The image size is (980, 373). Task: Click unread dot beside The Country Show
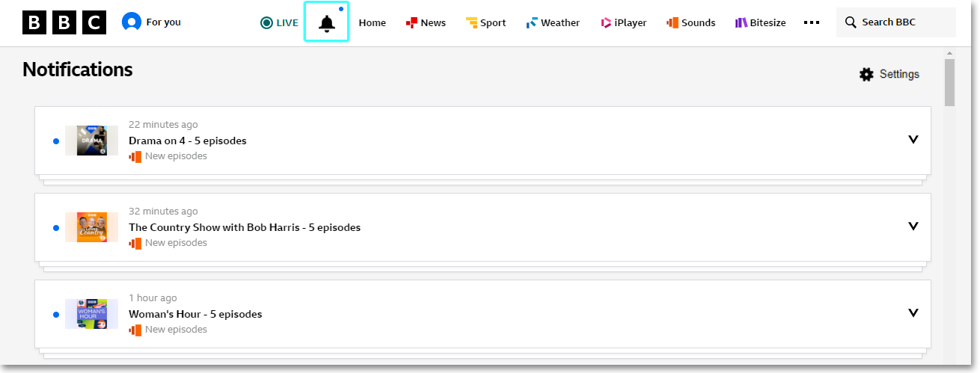56,227
